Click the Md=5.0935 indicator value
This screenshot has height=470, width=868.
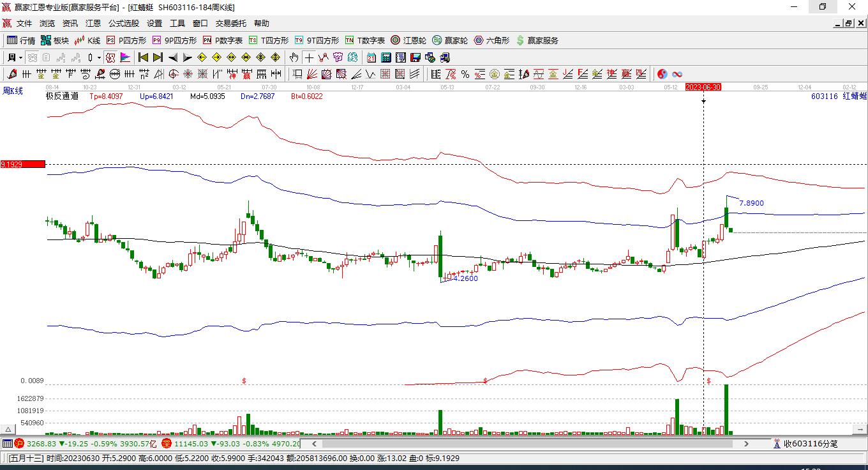point(207,96)
